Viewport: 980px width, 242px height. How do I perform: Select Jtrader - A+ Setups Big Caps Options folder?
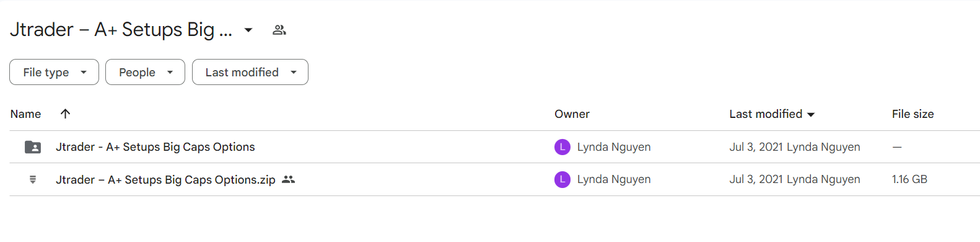pos(155,147)
